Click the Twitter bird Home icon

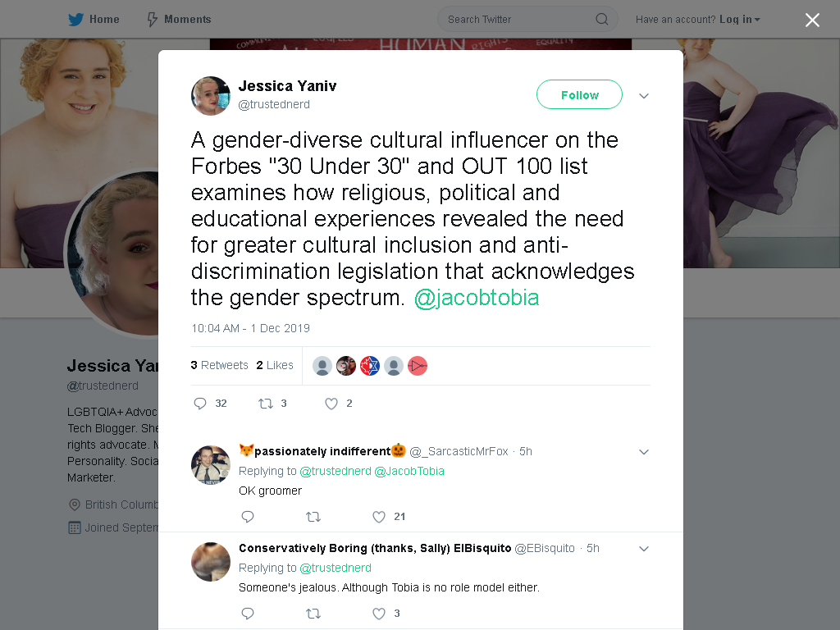pos(75,20)
